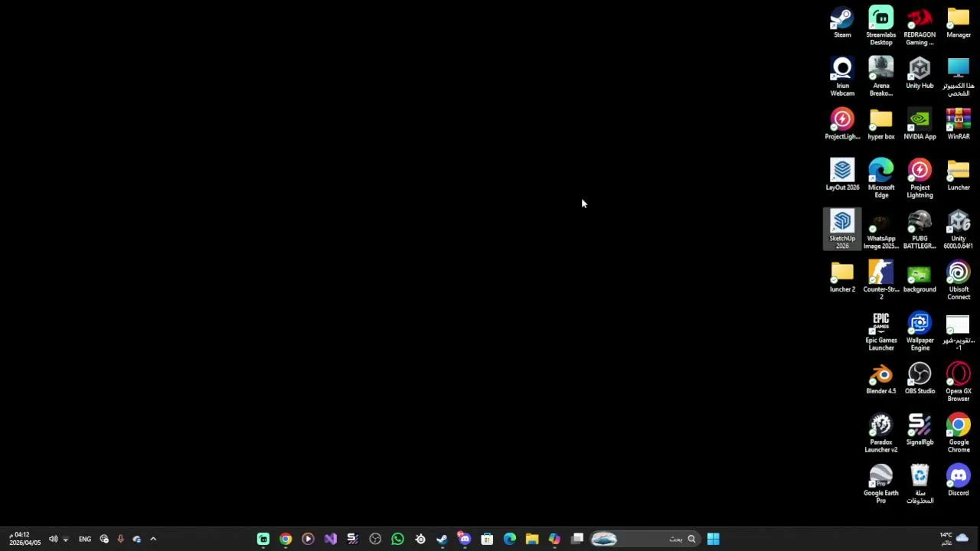Open WhatsApp from the taskbar
980x551 pixels.
(397, 539)
